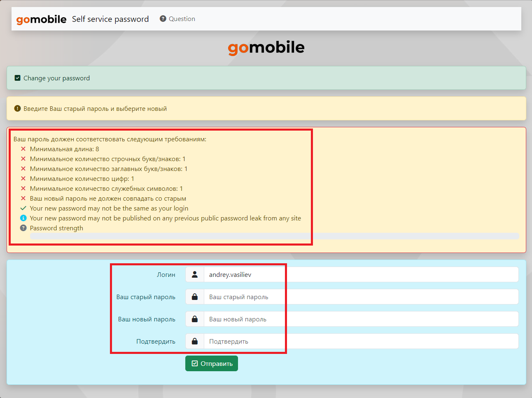Click the lock icon for old password
This screenshot has height=398, width=532.
(195, 297)
